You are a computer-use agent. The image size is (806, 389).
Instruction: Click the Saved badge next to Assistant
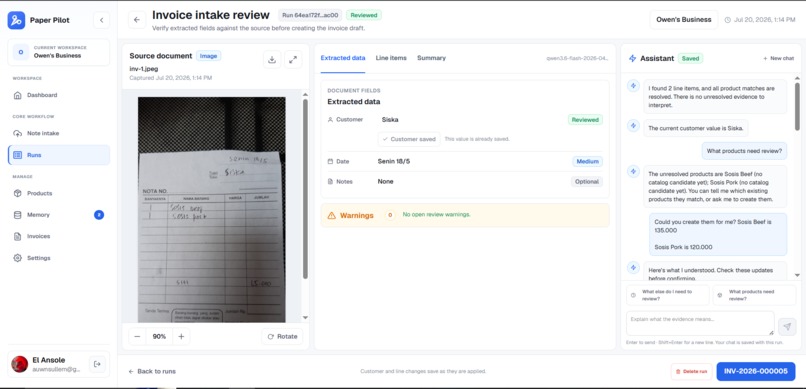[690, 59]
